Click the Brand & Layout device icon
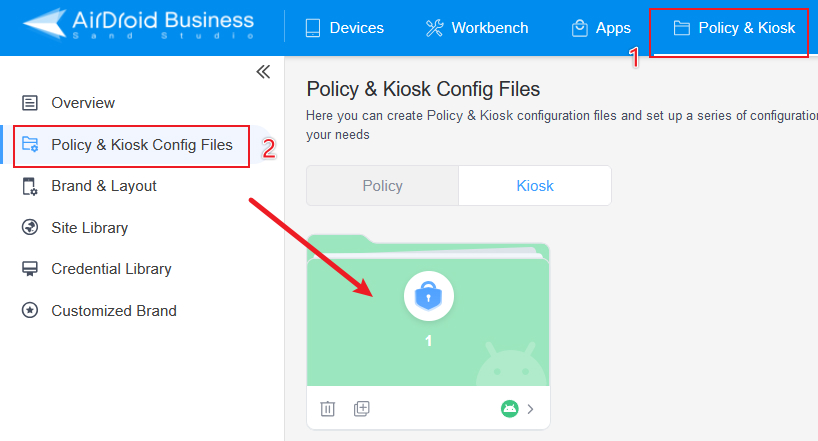The height and width of the screenshot is (441, 818). [x=30, y=186]
